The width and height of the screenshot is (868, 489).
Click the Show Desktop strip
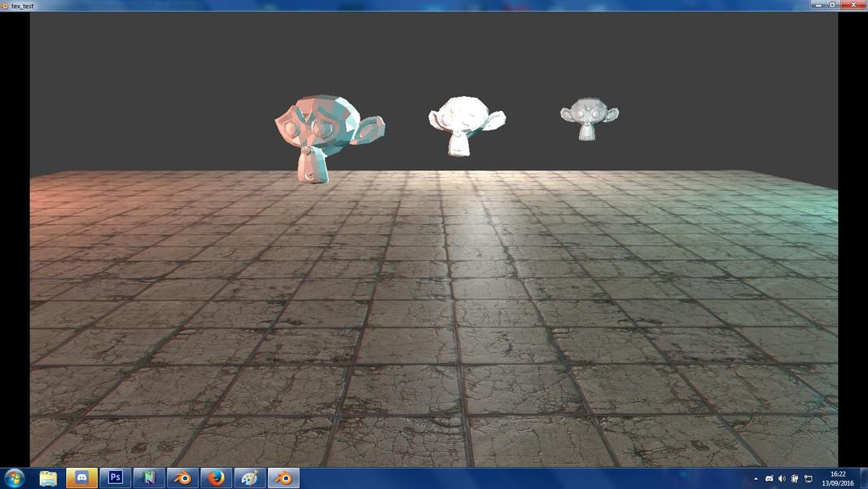[864, 478]
